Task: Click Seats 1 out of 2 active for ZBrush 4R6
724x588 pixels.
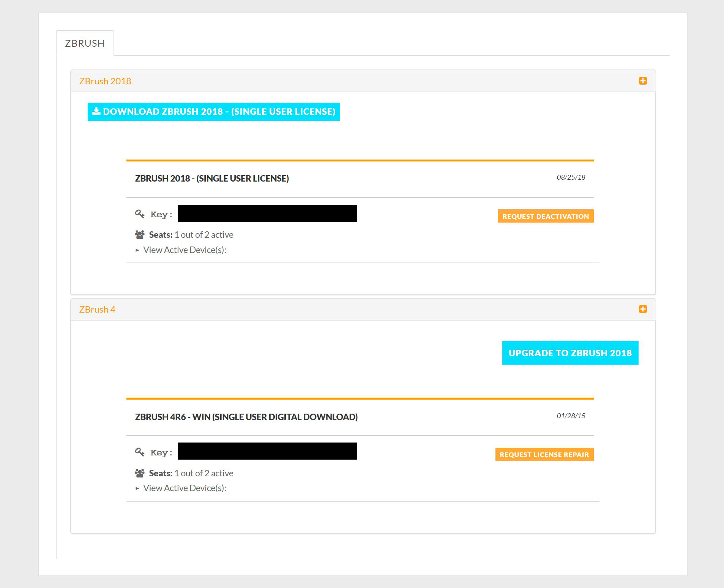Action: coord(191,473)
